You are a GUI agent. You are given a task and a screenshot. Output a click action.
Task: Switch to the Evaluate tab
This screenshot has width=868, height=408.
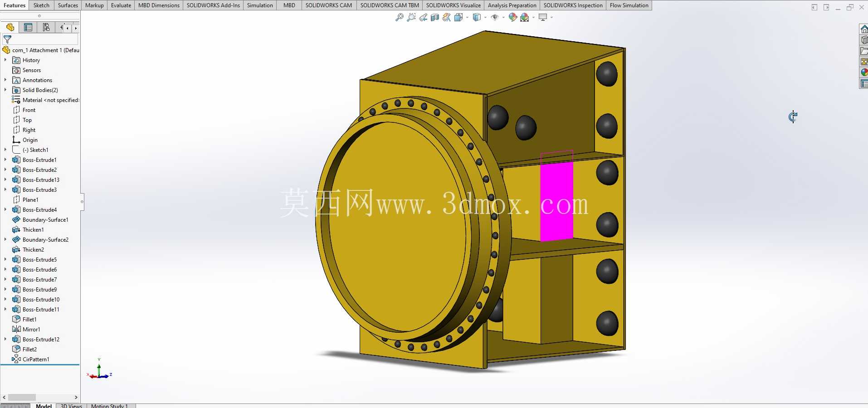(121, 5)
